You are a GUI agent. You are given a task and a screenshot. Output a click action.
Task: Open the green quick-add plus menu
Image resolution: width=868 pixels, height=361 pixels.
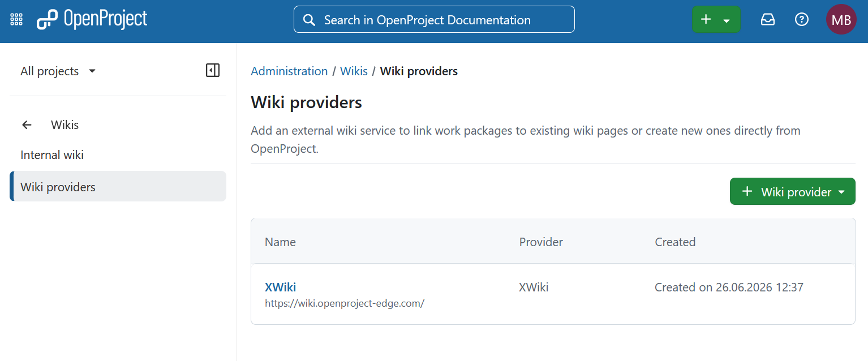pyautogui.click(x=716, y=20)
